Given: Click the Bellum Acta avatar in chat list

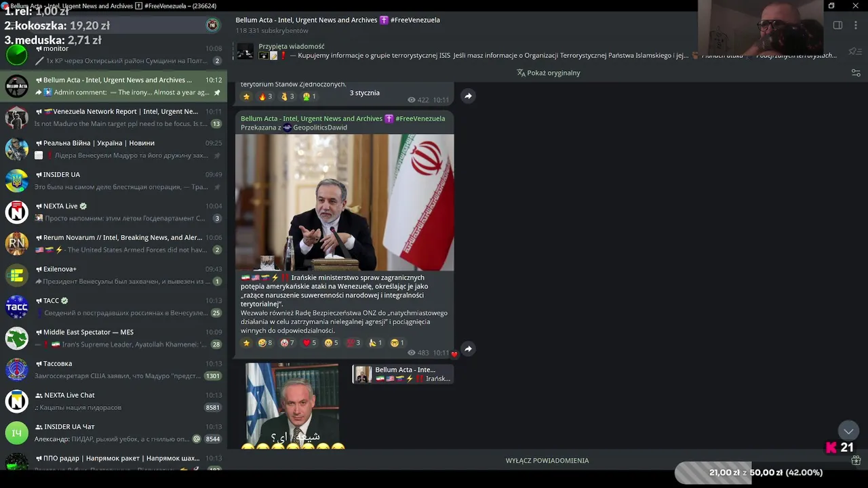Looking at the screenshot, I should (17, 86).
